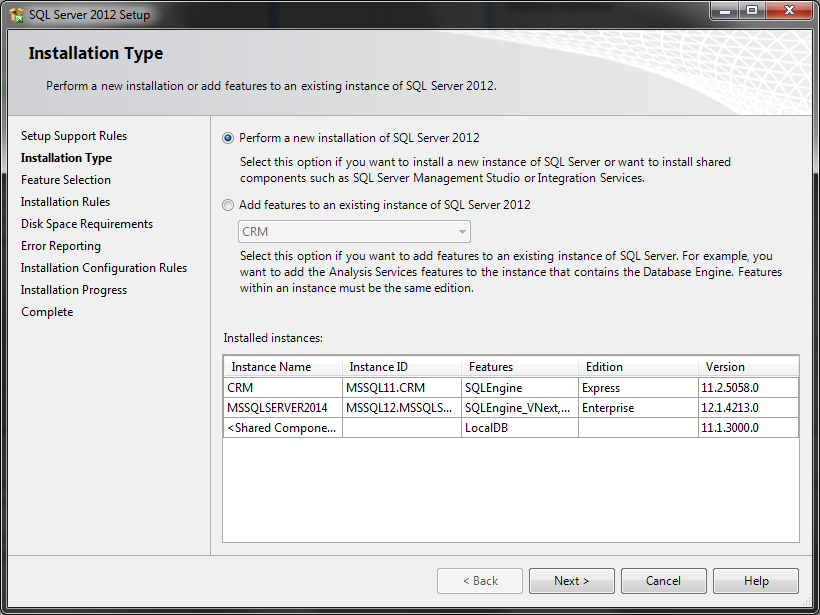The height and width of the screenshot is (615, 820).
Task: Click the dropdown arrow next to CRM
Action: (461, 232)
